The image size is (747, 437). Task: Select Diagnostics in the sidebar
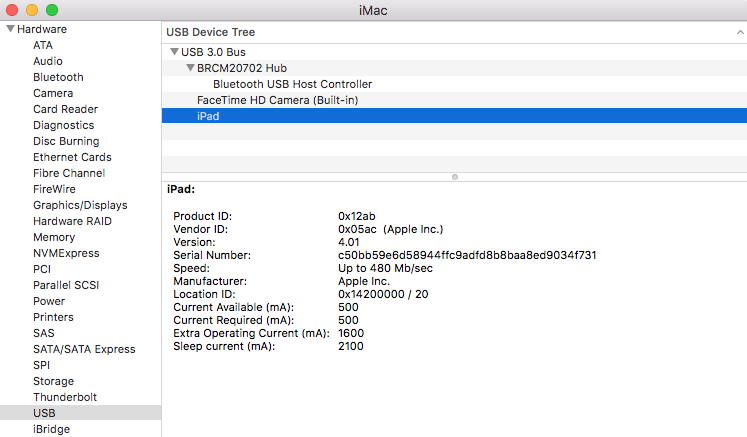(x=63, y=125)
